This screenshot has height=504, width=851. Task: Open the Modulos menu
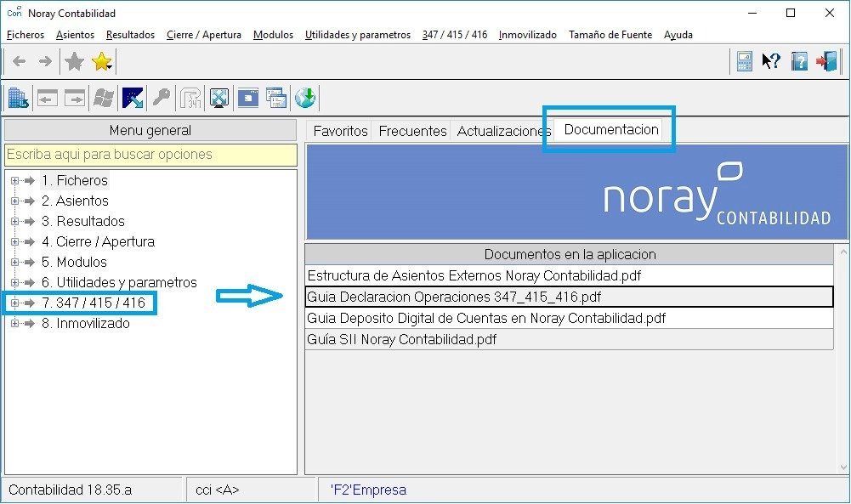point(274,35)
